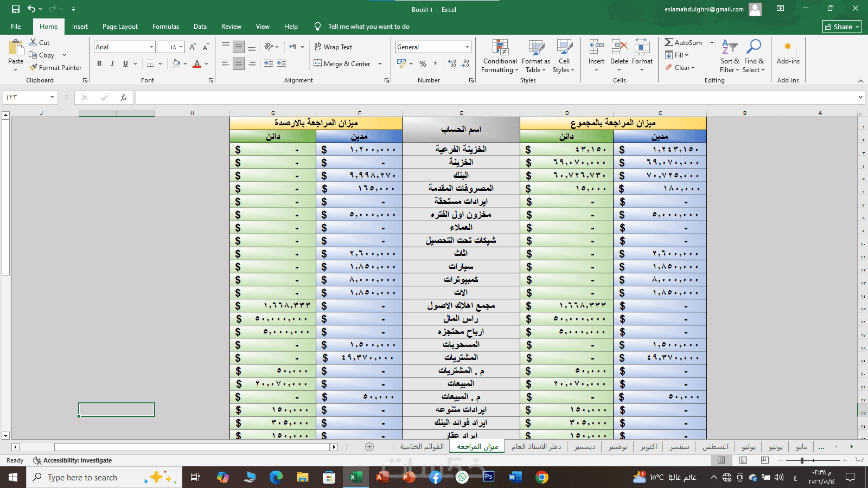The width and height of the screenshot is (868, 488).
Task: Open the File menu tab
Action: (16, 27)
